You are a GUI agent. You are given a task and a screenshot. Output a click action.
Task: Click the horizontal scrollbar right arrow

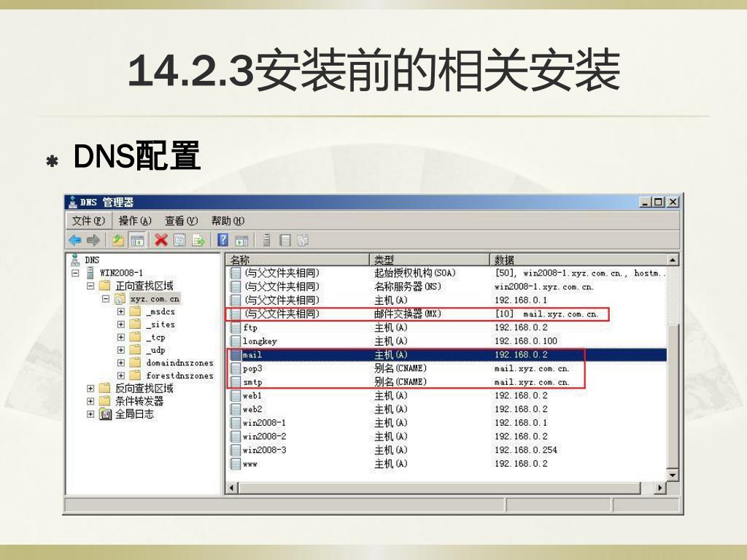tap(659, 488)
